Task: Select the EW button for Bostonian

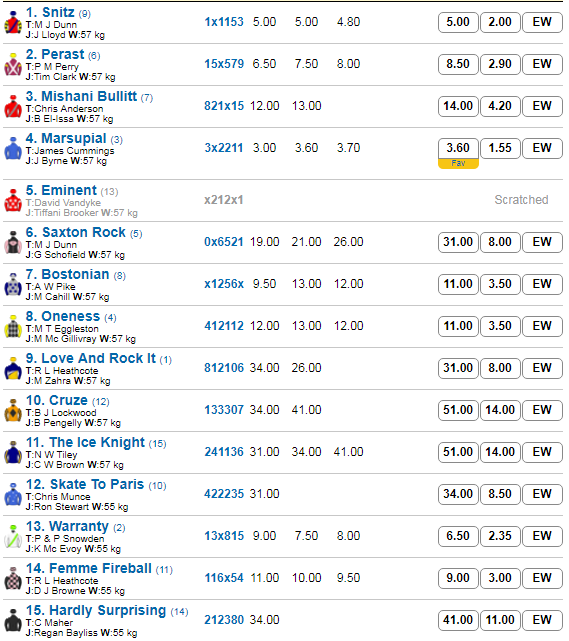Action: point(542,284)
